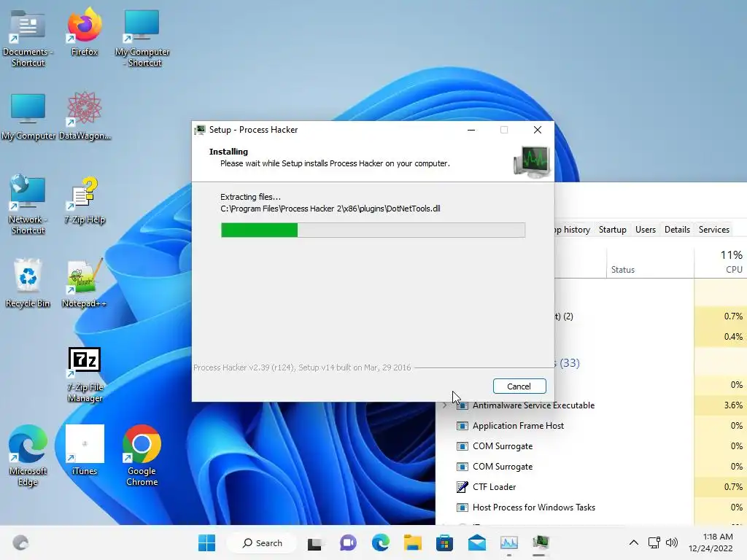Open the clock and date panel
Viewport: 747px width, 560px height.
click(x=711, y=542)
